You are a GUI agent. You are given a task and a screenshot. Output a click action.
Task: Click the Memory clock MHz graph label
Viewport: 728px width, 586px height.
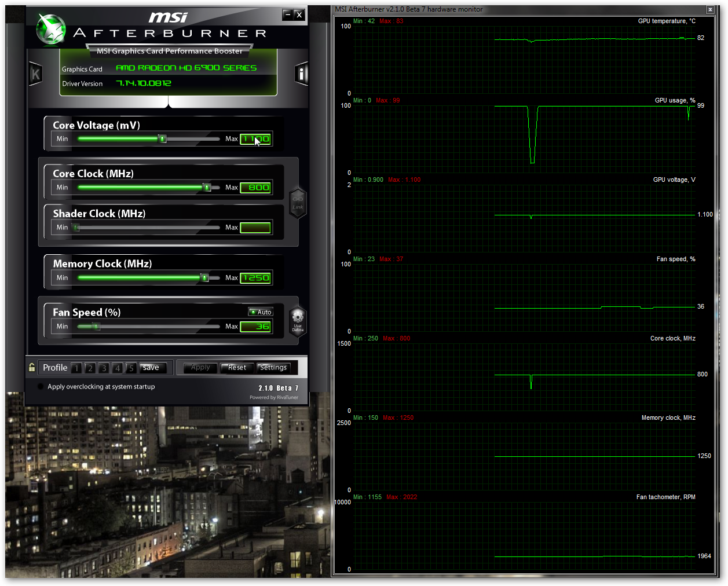[x=668, y=417]
